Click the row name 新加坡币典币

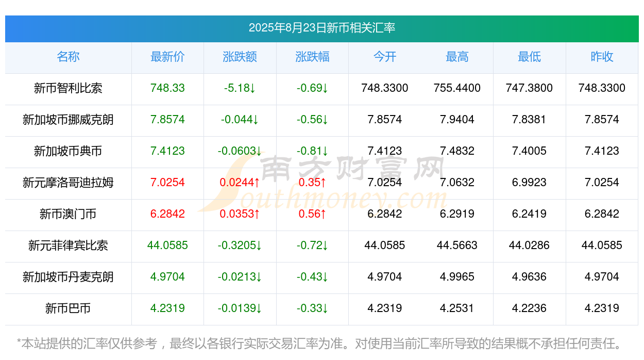pos(68,151)
